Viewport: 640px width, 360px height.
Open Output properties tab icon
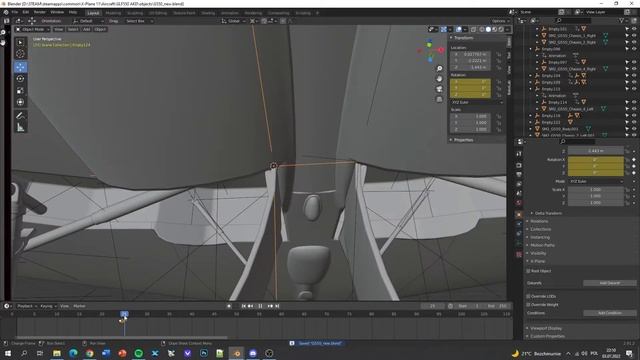[519, 175]
